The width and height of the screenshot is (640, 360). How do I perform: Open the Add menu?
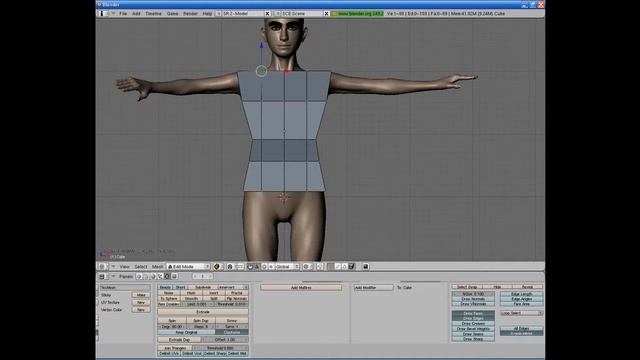pyautogui.click(x=136, y=13)
